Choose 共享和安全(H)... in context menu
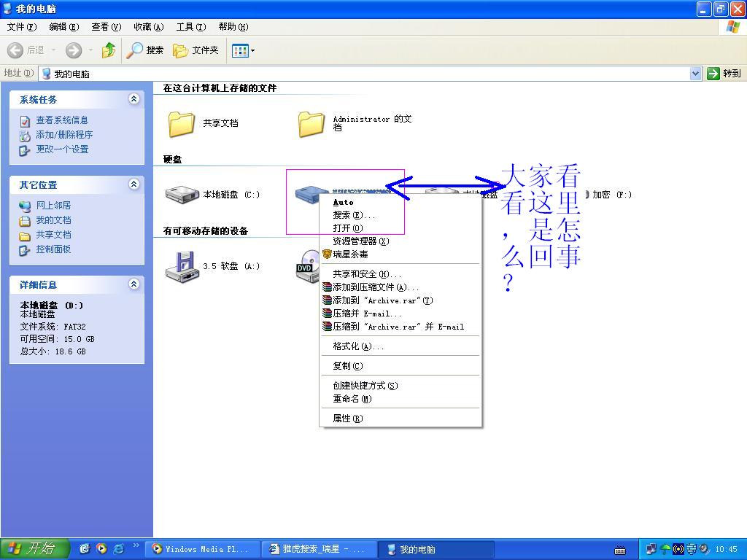The width and height of the screenshot is (747, 560). tap(400, 274)
